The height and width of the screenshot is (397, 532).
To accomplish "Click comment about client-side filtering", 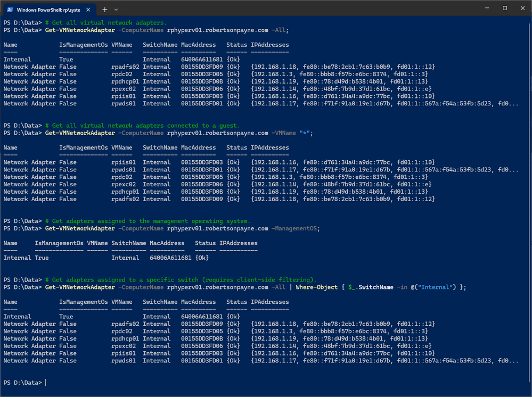I will click(181, 280).
